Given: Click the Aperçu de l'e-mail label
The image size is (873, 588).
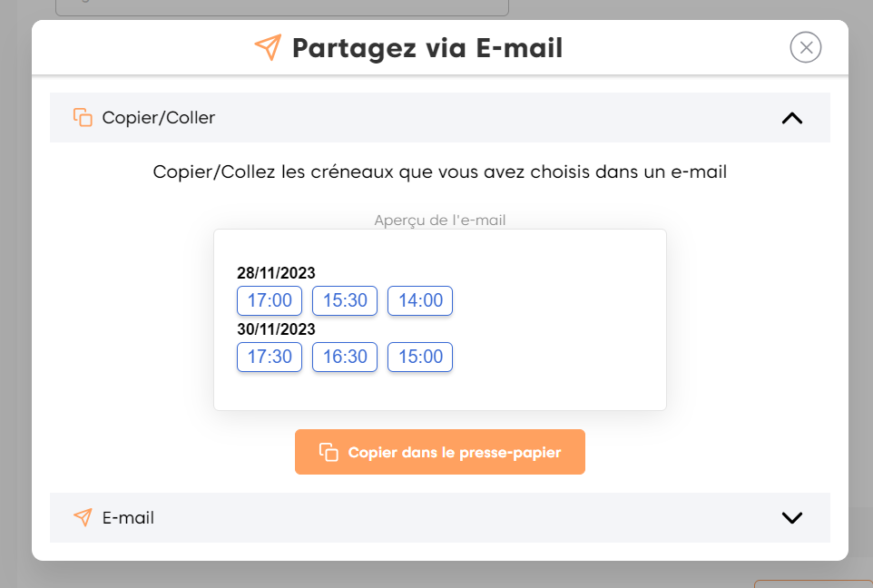Looking at the screenshot, I should 440,220.
